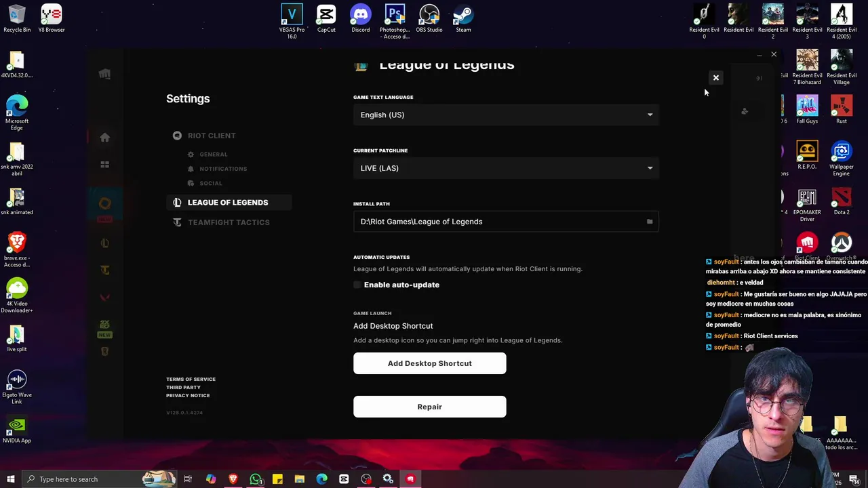This screenshot has width=868, height=488.
Task: Select the 4KVD4.32.0 desktop file
Action: pos(17,64)
